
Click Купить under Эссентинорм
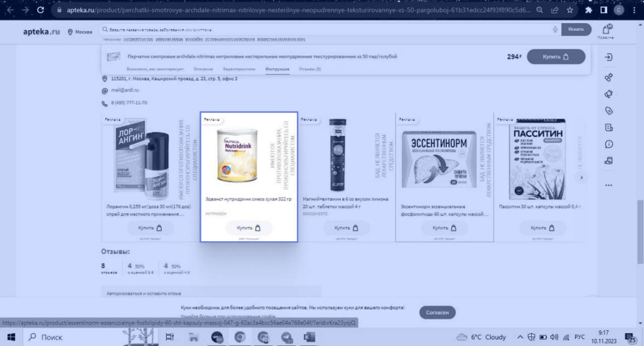(x=445, y=228)
